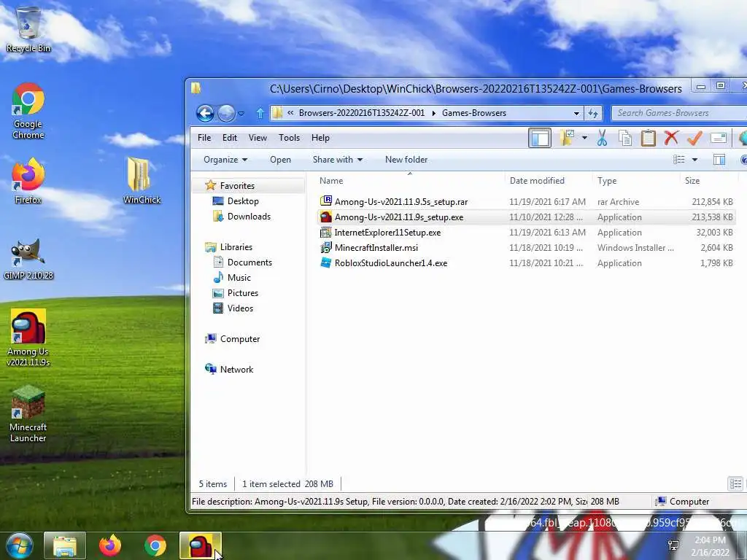
Task: Open the Recycle Bin desktop icon
Action: click(x=28, y=29)
